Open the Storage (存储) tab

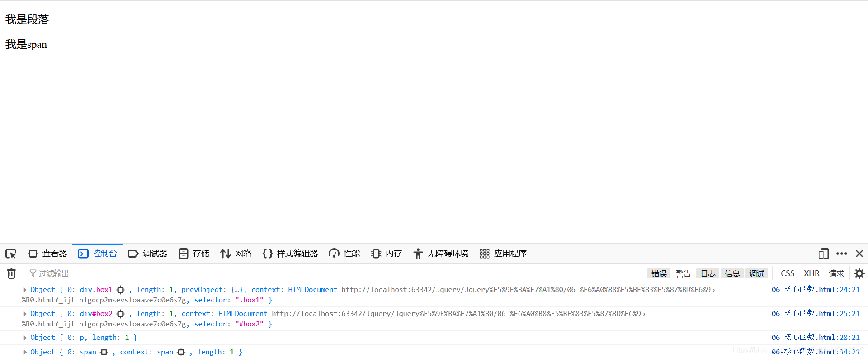(194, 254)
